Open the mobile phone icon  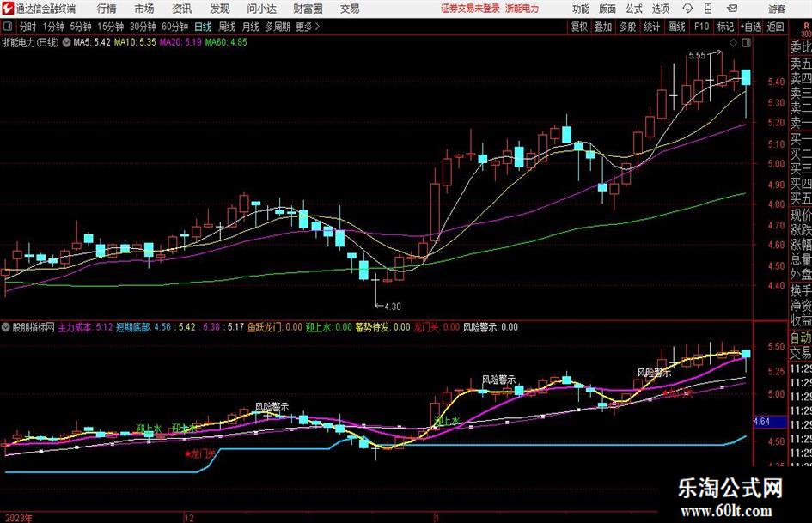[x=708, y=9]
